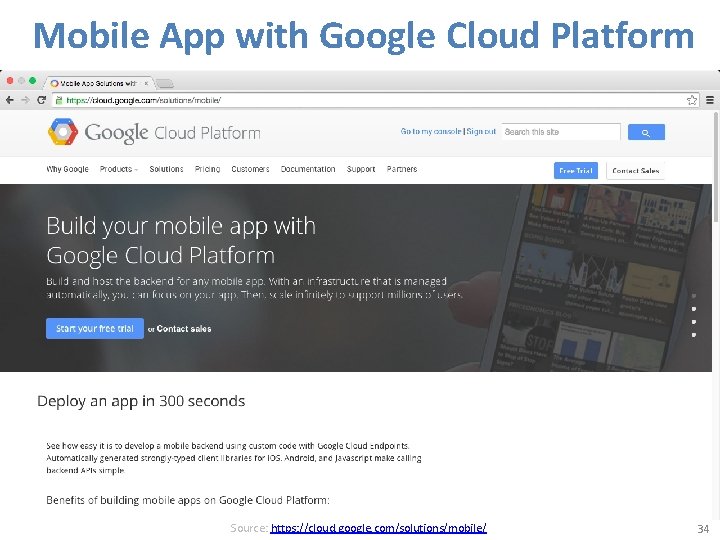The width and height of the screenshot is (720, 540).
Task: Bookmark page with the star icon
Action: 692,100
